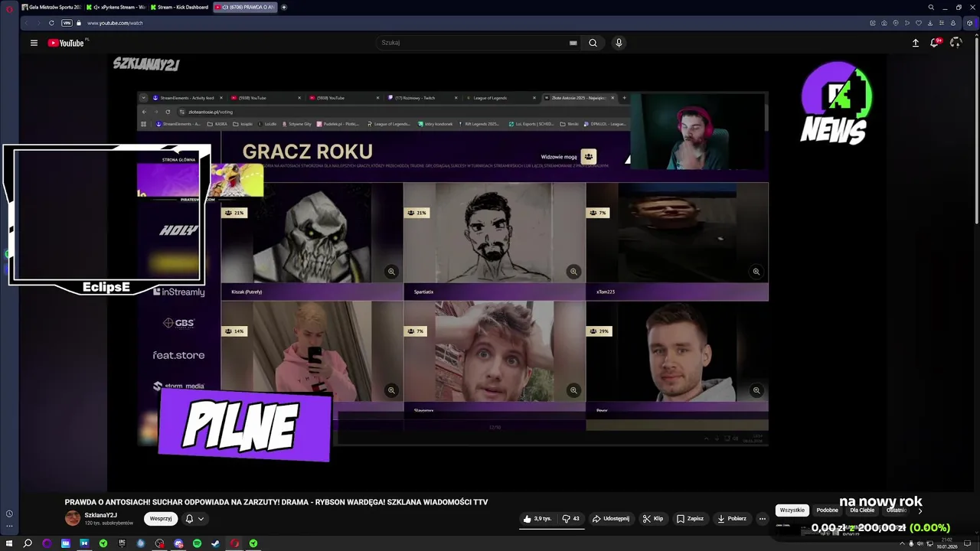The width and height of the screenshot is (980, 551).
Task: Save video with 'Zapisz' button
Action: point(690,519)
